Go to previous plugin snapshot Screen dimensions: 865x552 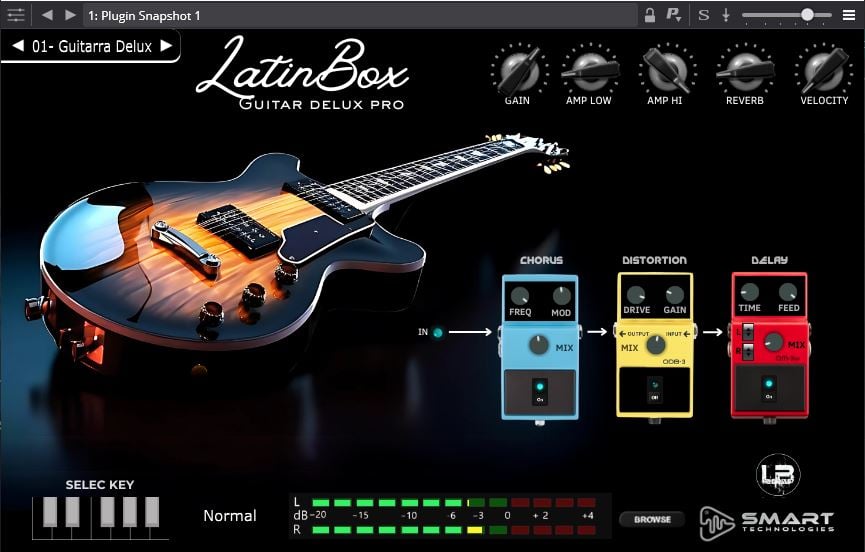click(x=47, y=15)
